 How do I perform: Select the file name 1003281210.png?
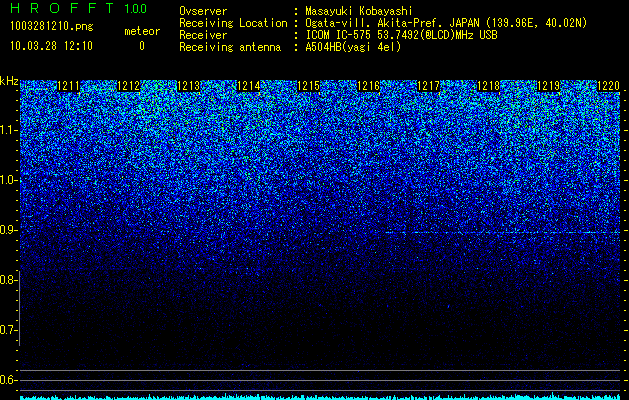point(52,26)
